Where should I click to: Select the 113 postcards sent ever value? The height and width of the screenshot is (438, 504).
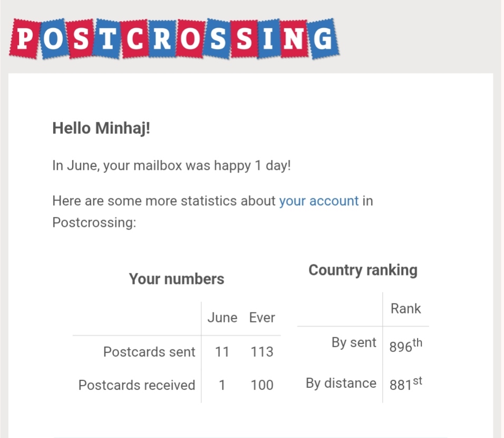coord(262,352)
